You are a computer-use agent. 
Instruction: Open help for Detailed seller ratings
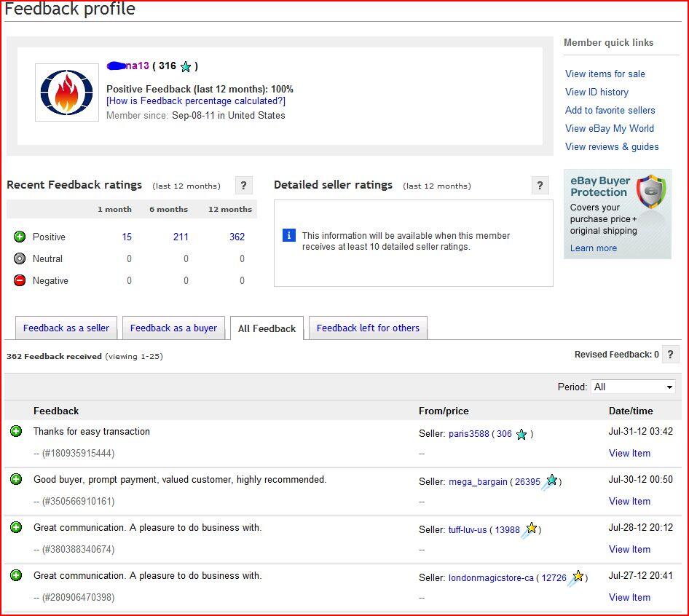click(540, 186)
